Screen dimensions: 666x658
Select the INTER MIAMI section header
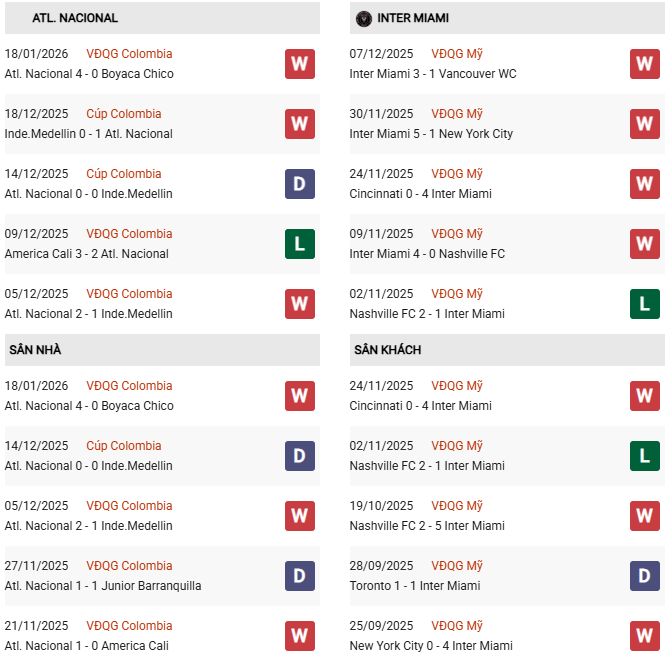[413, 18]
